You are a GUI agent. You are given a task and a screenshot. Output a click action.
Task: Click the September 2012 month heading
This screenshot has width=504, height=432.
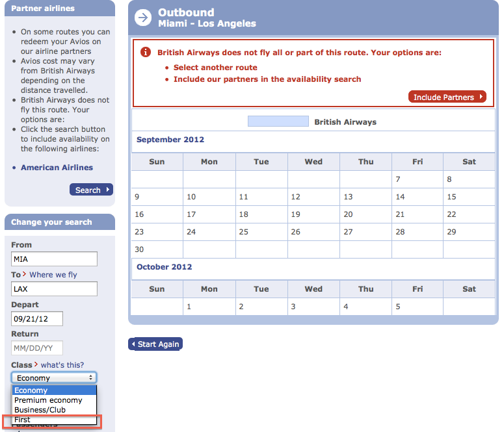point(170,140)
